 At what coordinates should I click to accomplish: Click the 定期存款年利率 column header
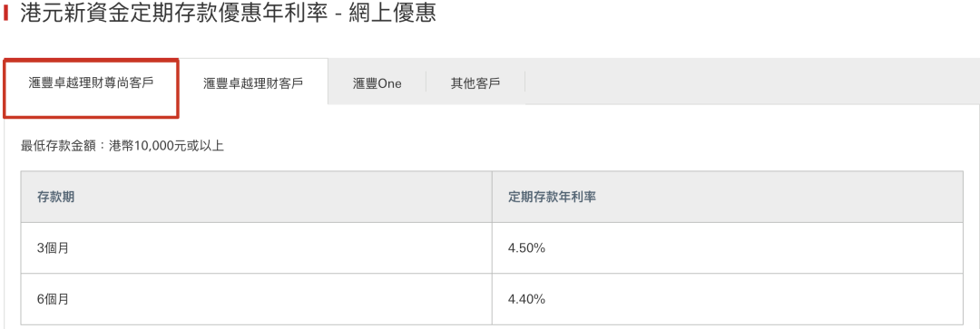coord(728,197)
